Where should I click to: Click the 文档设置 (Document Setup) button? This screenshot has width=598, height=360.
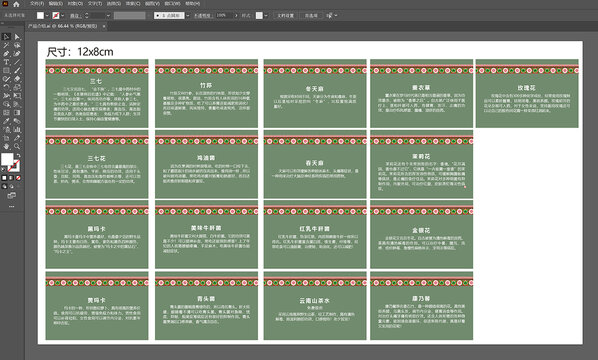click(x=286, y=16)
